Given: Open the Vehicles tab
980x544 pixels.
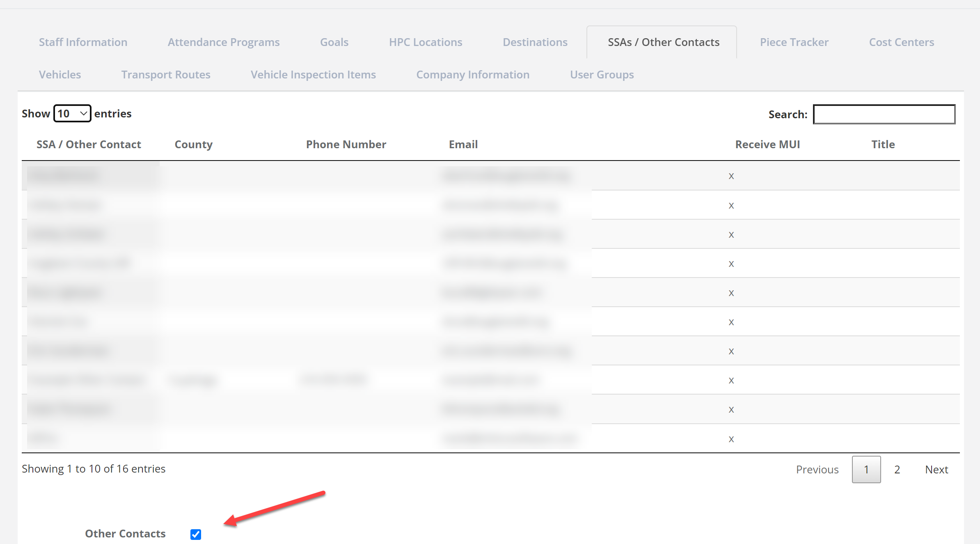Looking at the screenshot, I should [60, 74].
